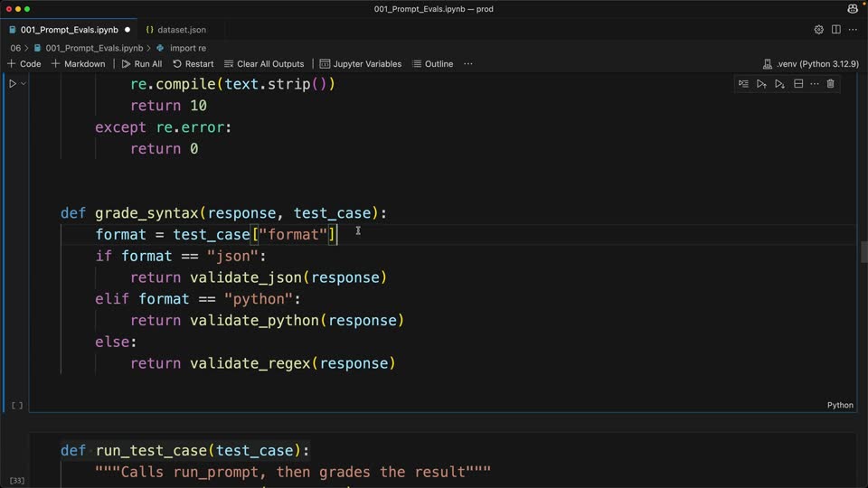Place cursor on 'def grade_syntax' line
868x488 pixels.
223,213
